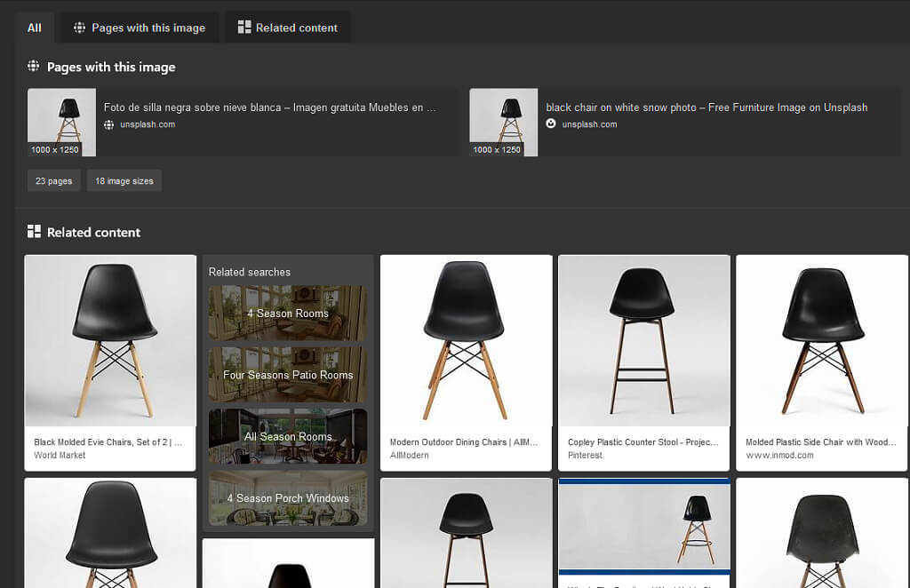The image size is (910, 588).
Task: Select the Four Seasons Patio Rooms search
Action: pyautogui.click(x=287, y=375)
